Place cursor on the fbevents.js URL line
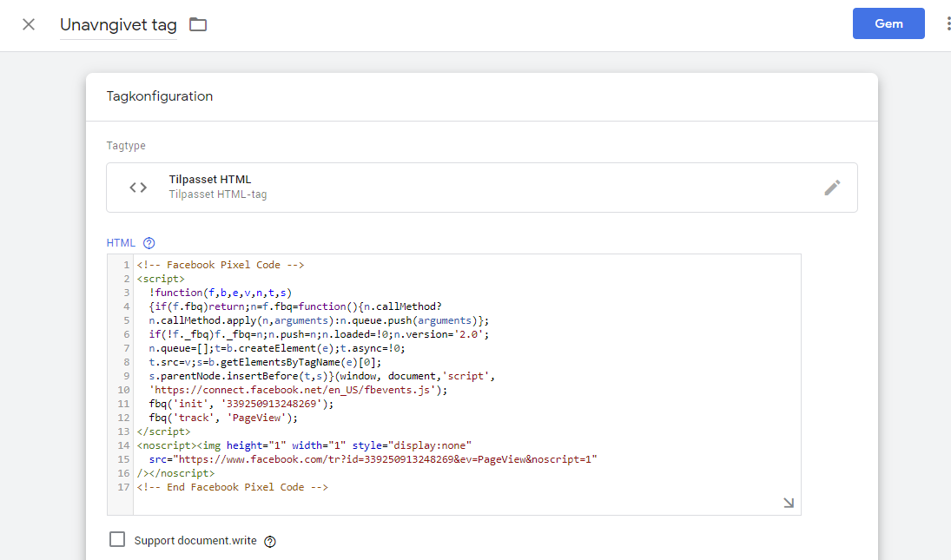Image resolution: width=951 pixels, height=560 pixels. pos(298,390)
